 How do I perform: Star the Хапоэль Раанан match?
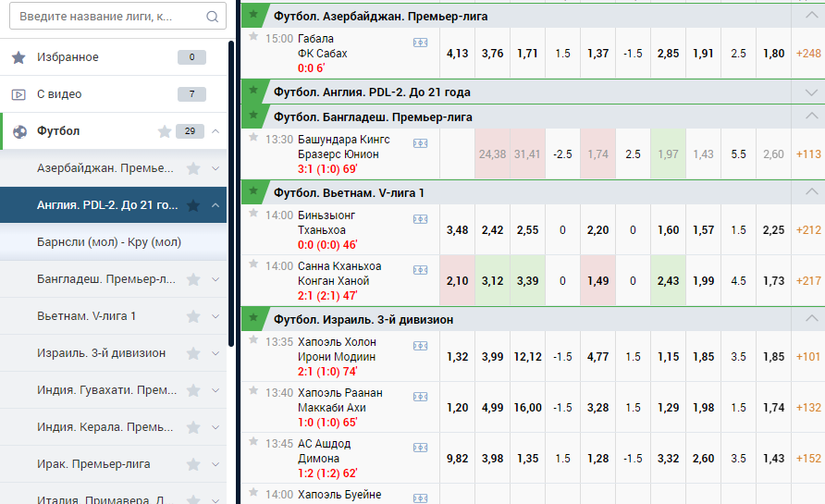[x=253, y=391]
